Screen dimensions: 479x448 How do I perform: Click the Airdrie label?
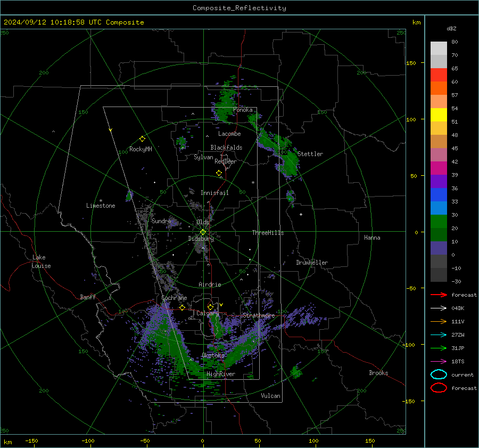pos(210,284)
